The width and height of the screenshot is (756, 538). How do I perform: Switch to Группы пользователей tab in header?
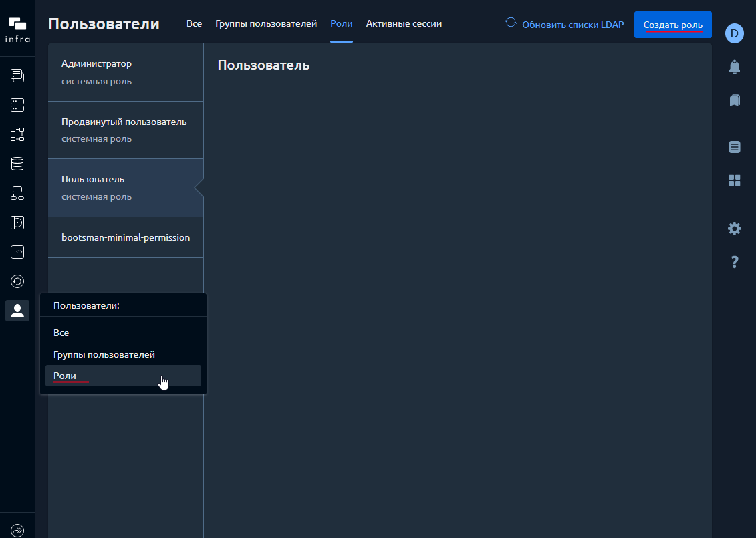pyautogui.click(x=266, y=23)
